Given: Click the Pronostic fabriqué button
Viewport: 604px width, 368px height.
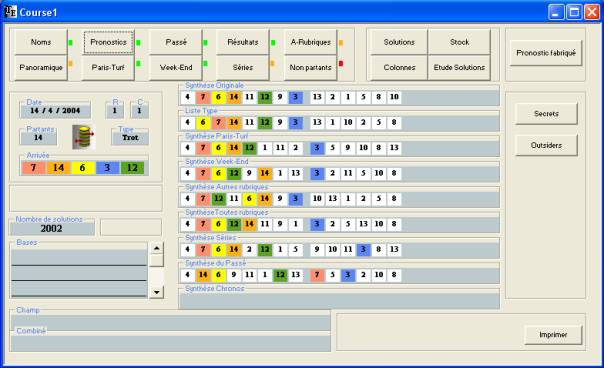Looking at the screenshot, I should 546,53.
